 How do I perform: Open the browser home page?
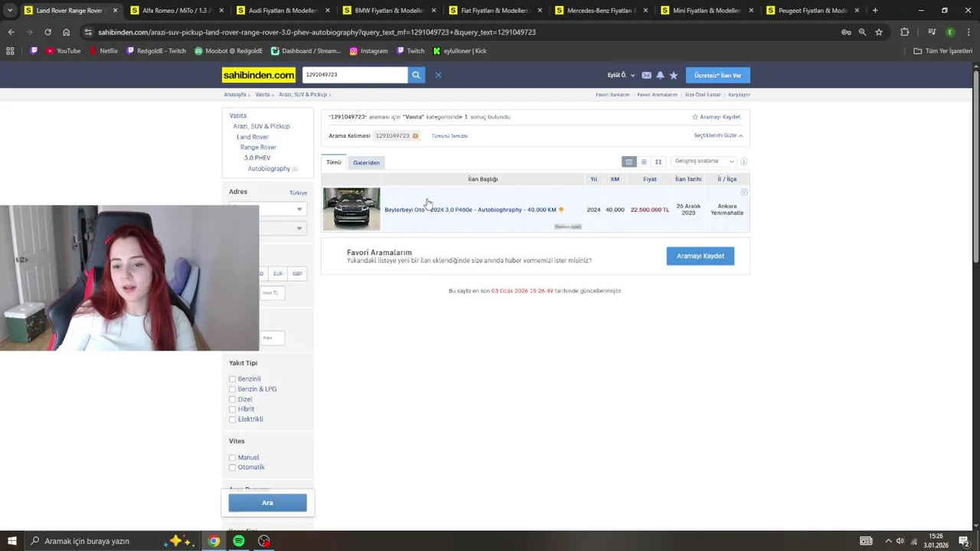click(66, 32)
